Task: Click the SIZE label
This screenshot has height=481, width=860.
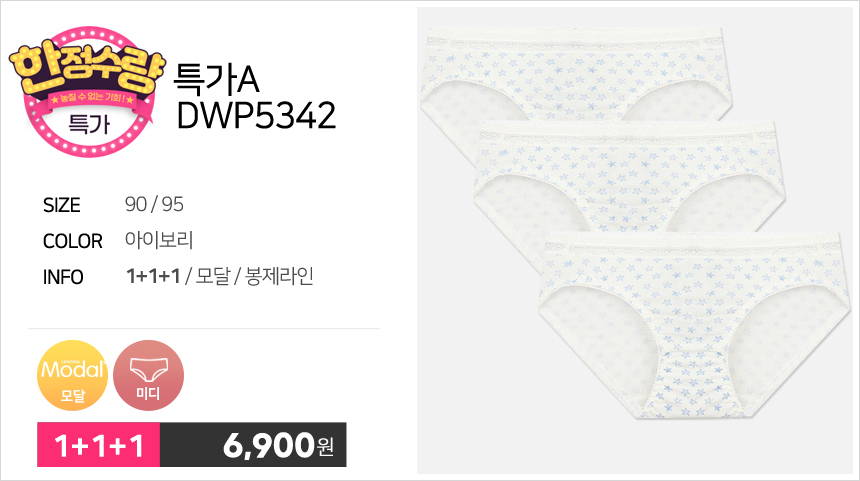Action: [x=61, y=205]
